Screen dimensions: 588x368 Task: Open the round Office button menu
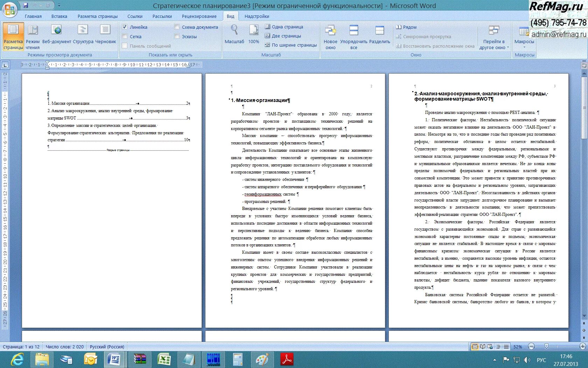tap(9, 9)
